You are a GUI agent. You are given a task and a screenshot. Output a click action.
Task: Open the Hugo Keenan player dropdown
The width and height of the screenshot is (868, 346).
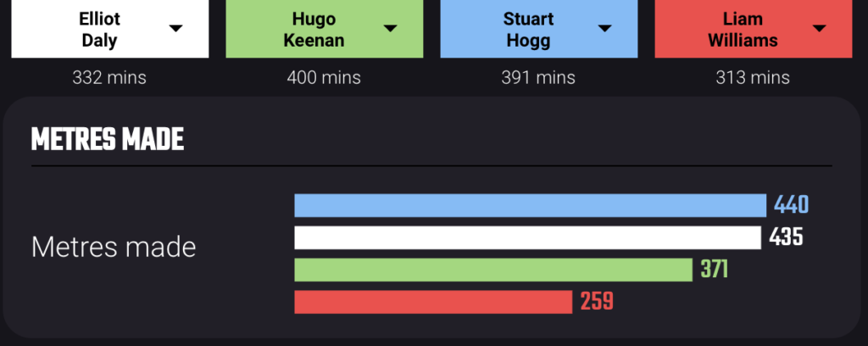[x=325, y=28]
